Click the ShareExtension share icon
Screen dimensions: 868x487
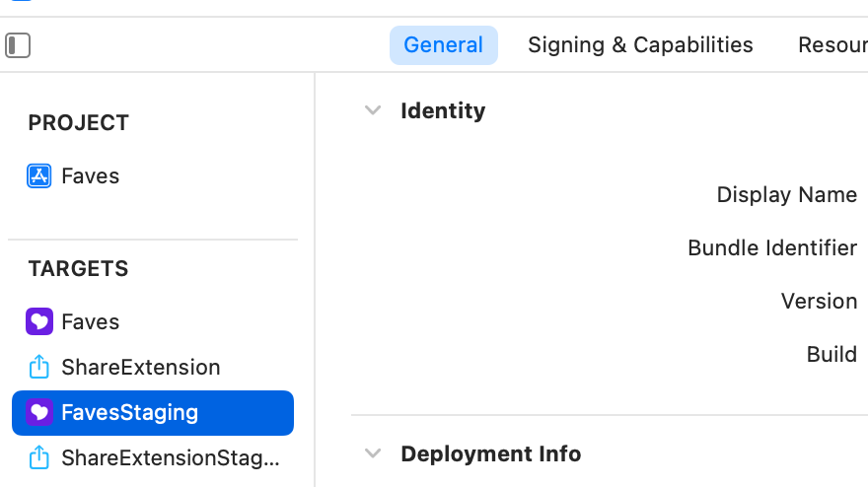[x=38, y=368]
